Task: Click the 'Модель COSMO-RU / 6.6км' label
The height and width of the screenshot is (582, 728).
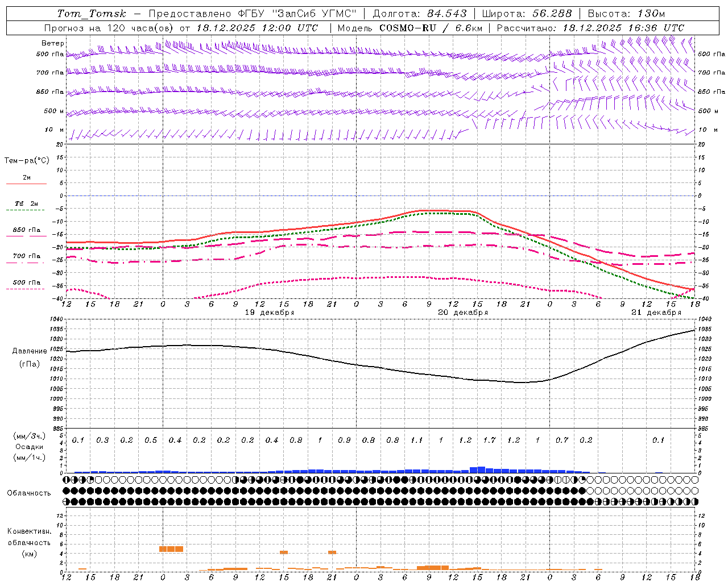Action: (410, 28)
